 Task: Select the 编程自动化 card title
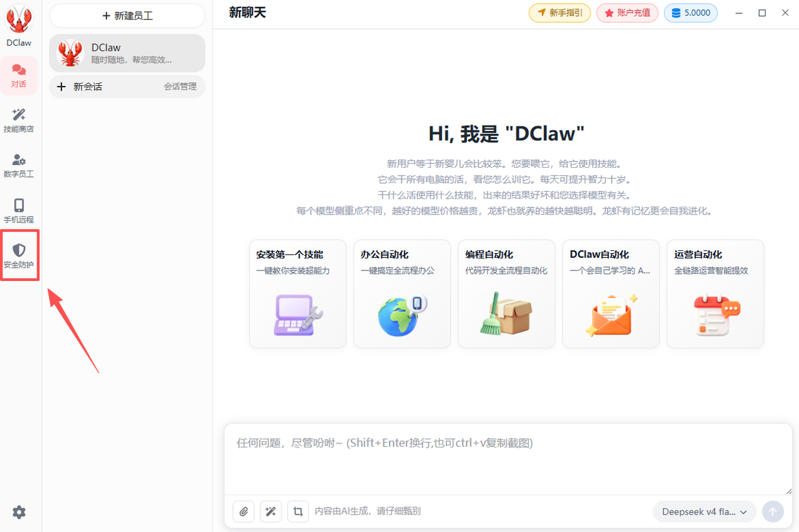tap(489, 254)
